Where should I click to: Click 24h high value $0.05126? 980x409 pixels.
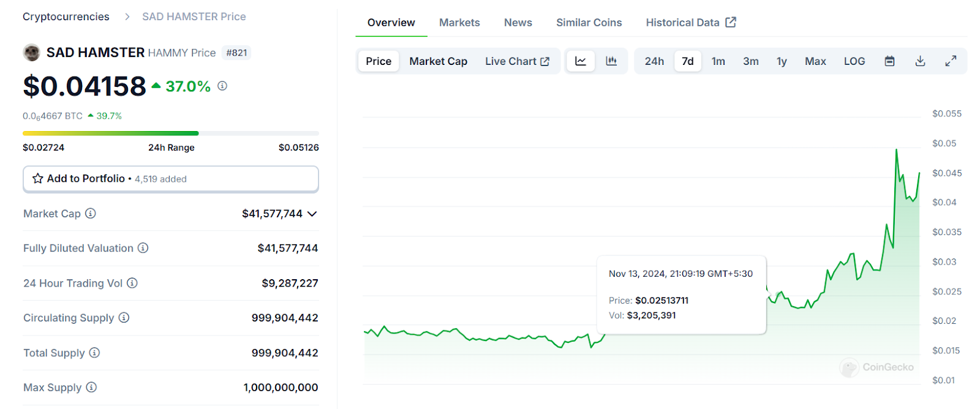pos(298,148)
